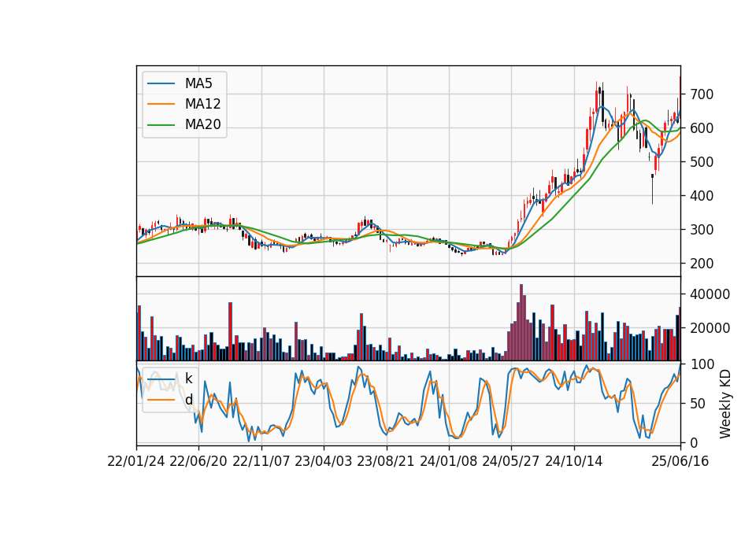The image size is (756, 543).
Task: Click the Weekly KD axis label
Action: pos(725,404)
